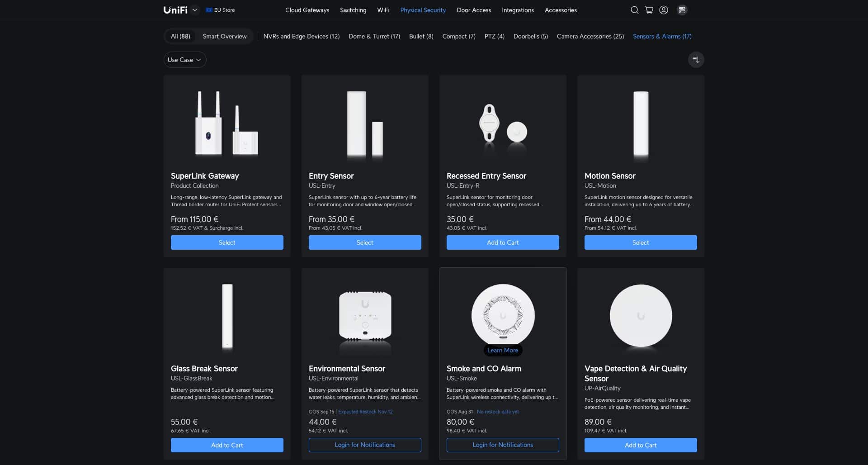The image size is (868, 465).
Task: Open Vape Detection & Air Quality Sensor title
Action: point(636,374)
